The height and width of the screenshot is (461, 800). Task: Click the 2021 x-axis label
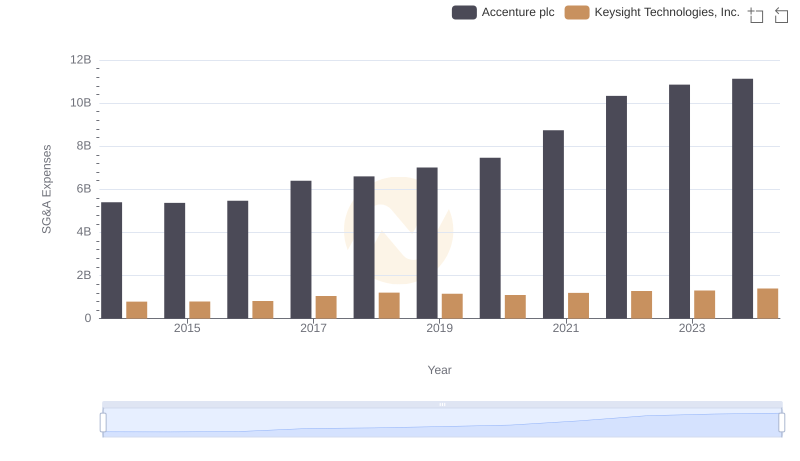[565, 328]
